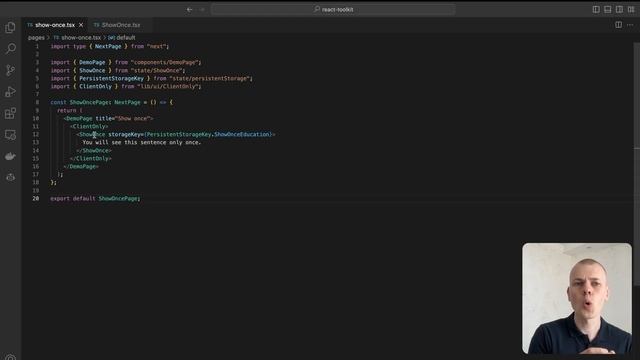The width and height of the screenshot is (640, 360).
Task: Click the return keyword on line 9
Action: (67, 111)
